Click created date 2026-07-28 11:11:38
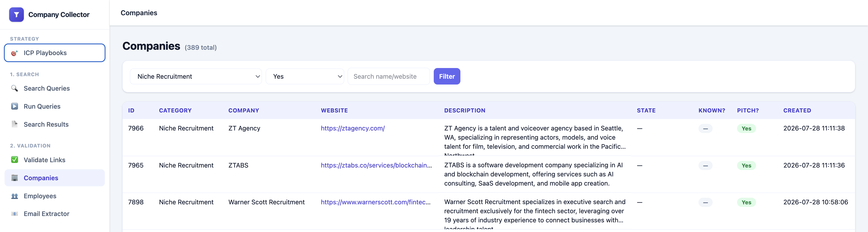The height and width of the screenshot is (232, 868). point(814,128)
